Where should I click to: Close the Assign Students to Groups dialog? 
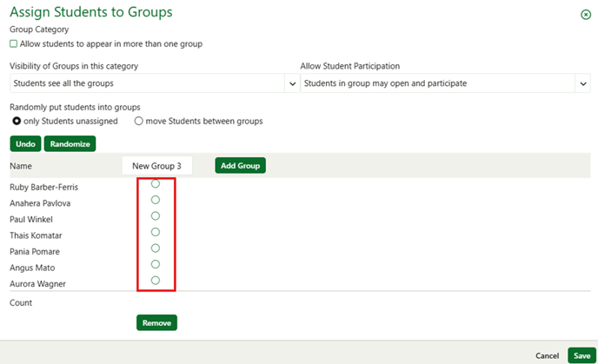(586, 15)
